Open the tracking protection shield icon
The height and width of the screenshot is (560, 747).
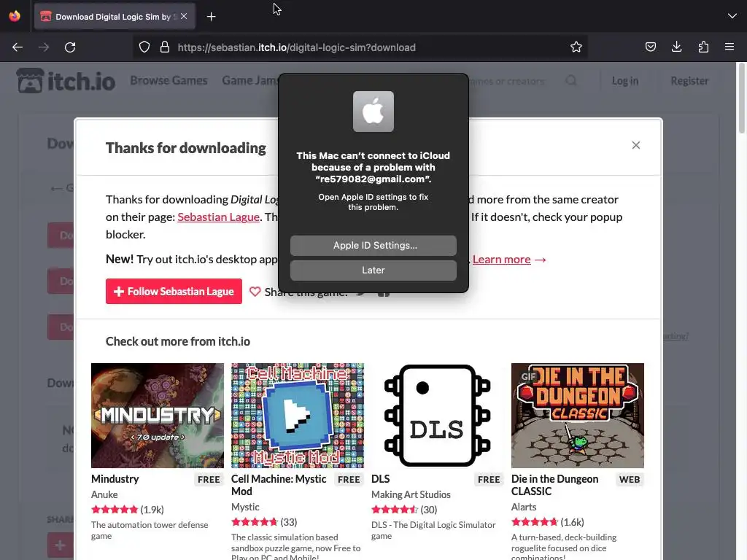point(144,47)
